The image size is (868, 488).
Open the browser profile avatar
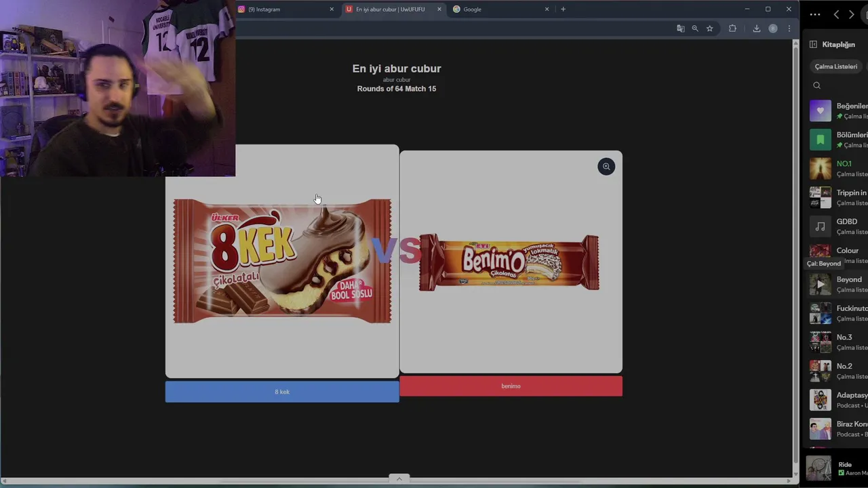click(773, 28)
